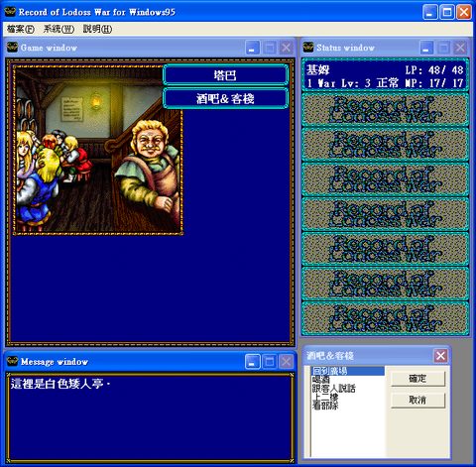Open the 檔案(F) menu
The image size is (476, 467).
coord(20,29)
